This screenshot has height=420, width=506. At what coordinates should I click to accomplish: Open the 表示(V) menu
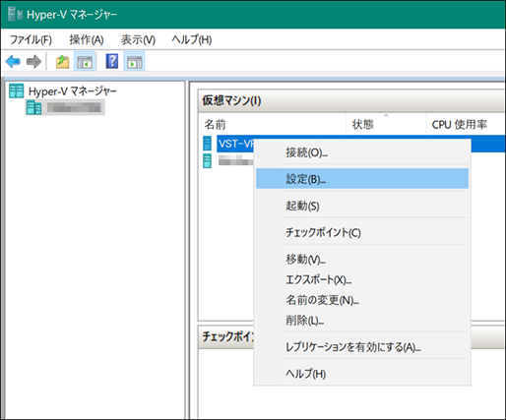138,40
